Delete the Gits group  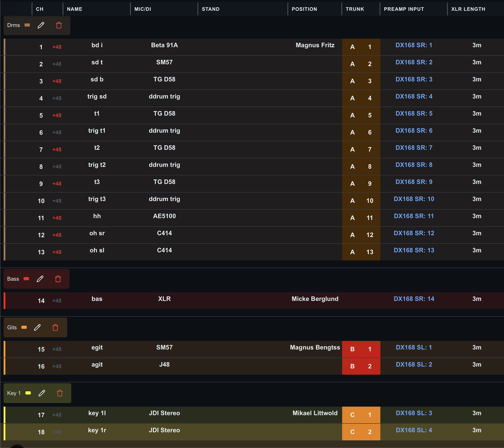coord(55,327)
